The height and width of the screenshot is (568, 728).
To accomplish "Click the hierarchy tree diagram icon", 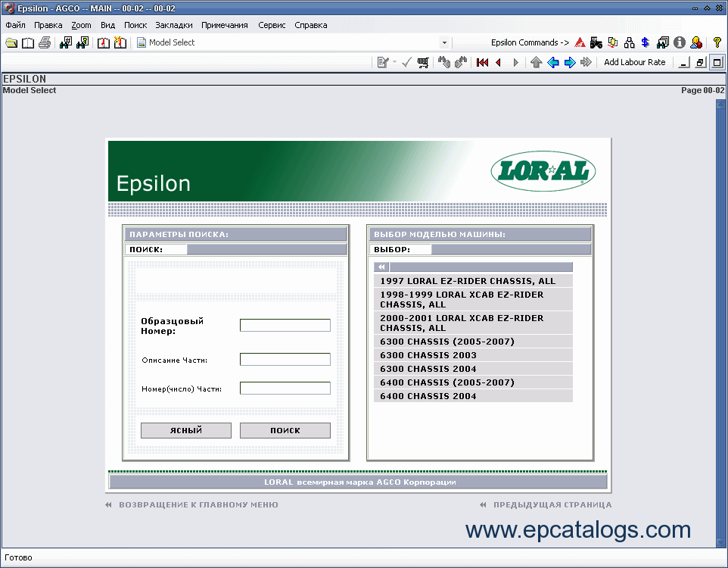I will click(629, 42).
